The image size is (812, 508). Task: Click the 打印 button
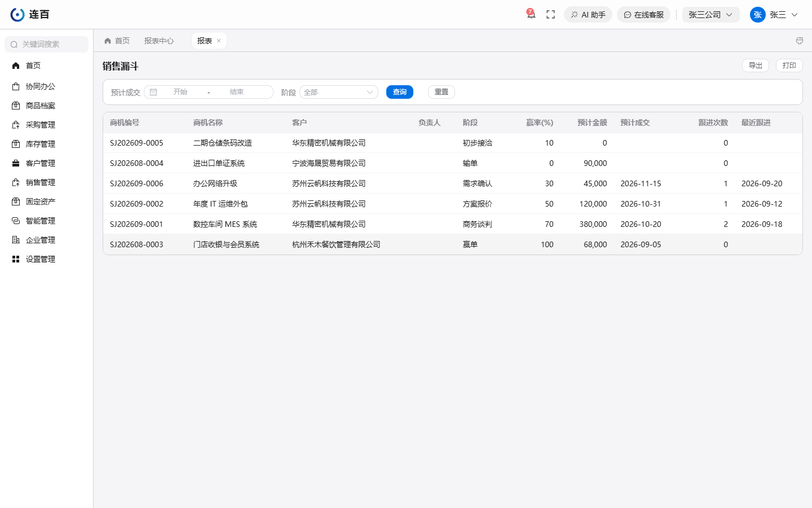(789, 65)
